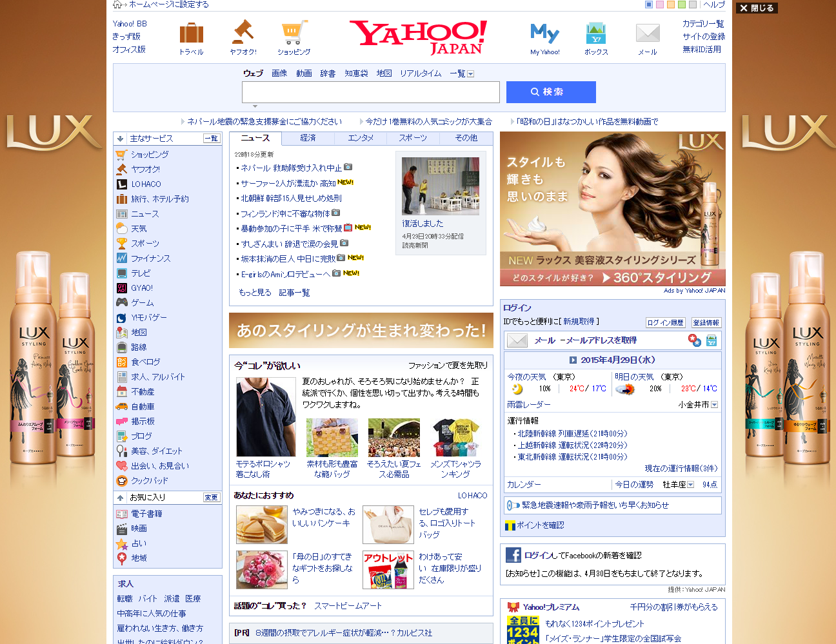
Task: Click the もっと見る news link
Action: pyautogui.click(x=254, y=291)
